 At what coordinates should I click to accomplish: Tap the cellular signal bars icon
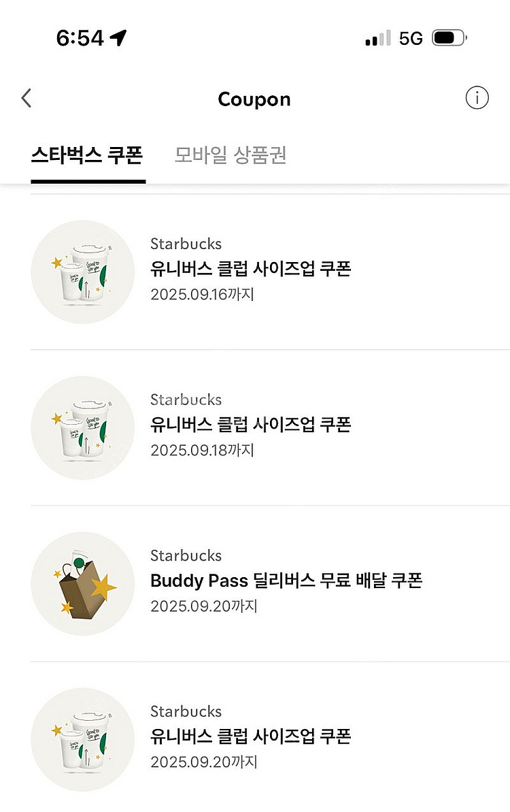pos(377,38)
